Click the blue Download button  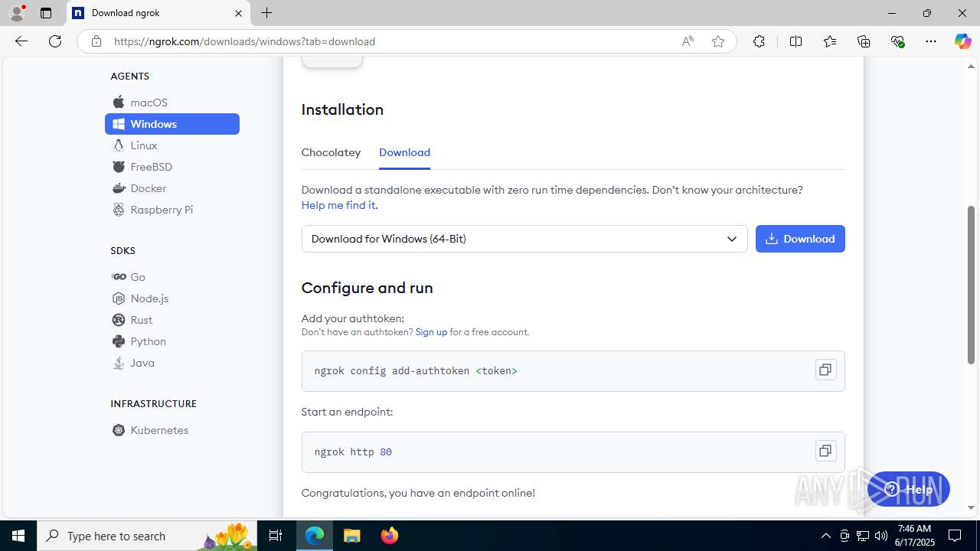800,239
